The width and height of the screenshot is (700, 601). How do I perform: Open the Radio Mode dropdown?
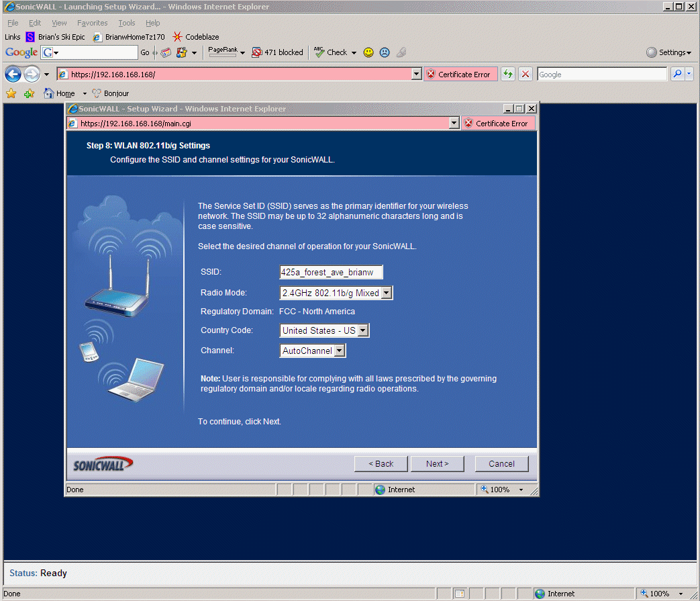click(x=387, y=293)
